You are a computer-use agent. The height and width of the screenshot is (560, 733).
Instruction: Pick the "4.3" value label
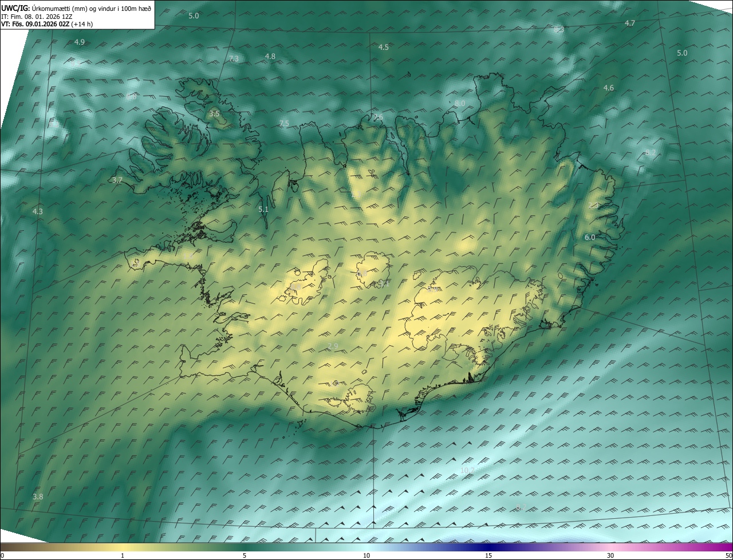(38, 211)
